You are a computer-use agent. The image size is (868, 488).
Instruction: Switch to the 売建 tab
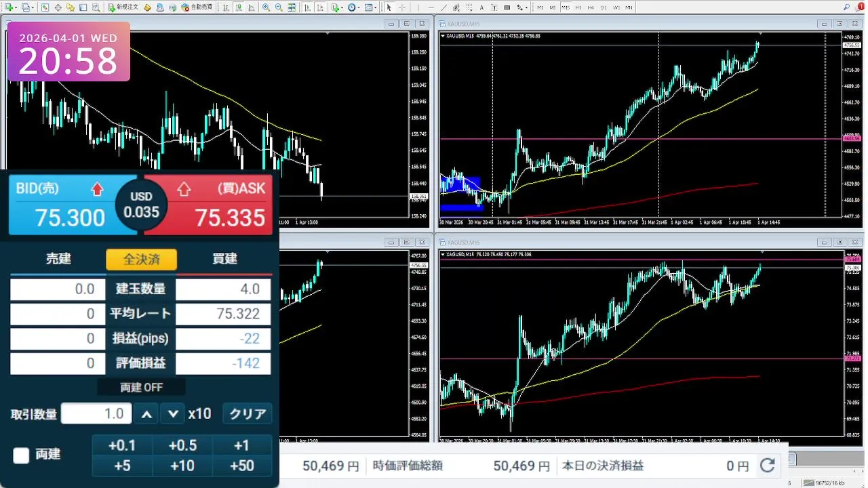tap(58, 259)
